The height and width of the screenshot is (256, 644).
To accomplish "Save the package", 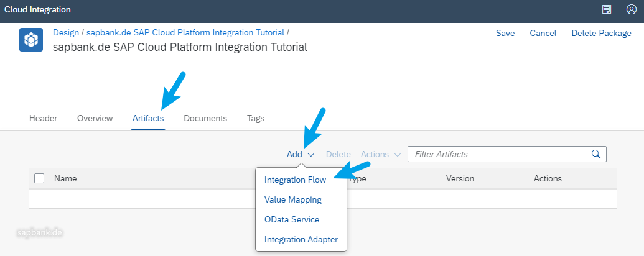I will click(x=505, y=33).
